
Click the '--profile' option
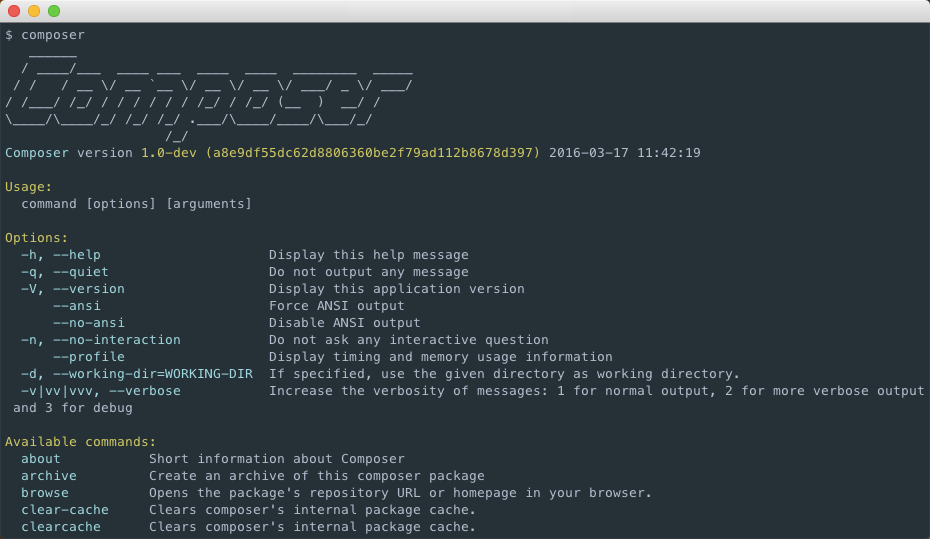(x=89, y=357)
